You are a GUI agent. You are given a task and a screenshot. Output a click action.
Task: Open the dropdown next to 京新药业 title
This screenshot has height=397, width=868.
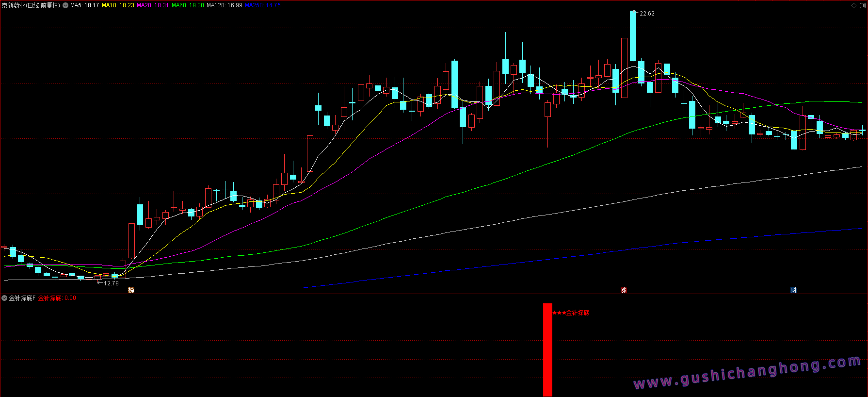click(65, 5)
